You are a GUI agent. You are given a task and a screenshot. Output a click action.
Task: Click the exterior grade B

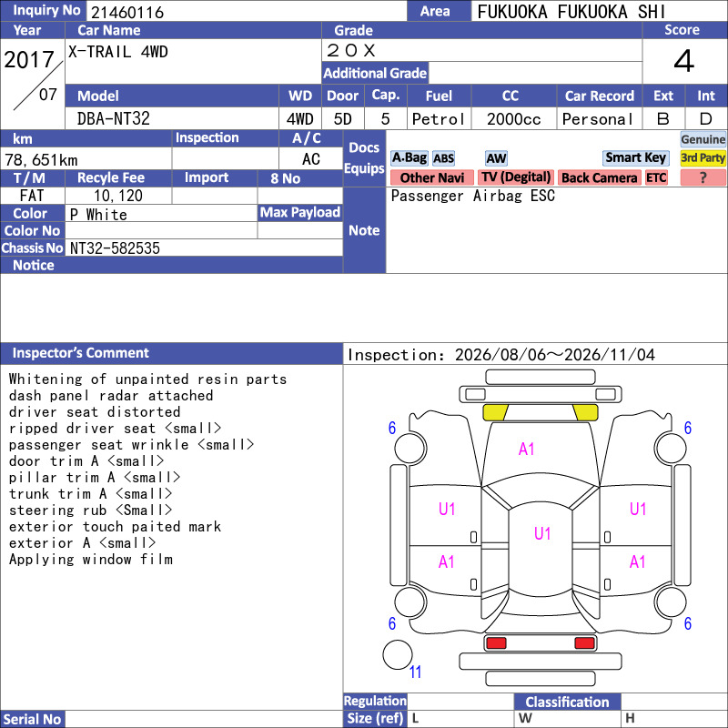(663, 119)
